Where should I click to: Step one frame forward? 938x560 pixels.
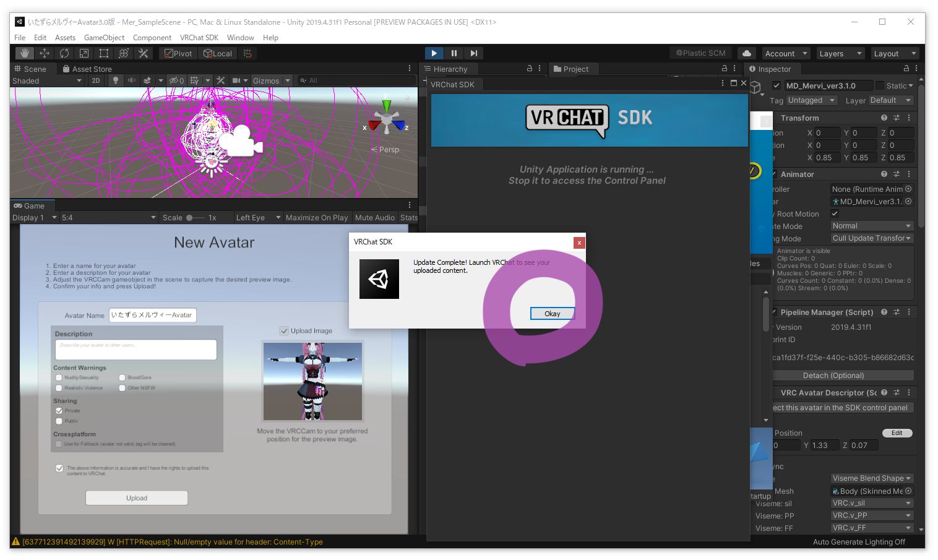click(474, 53)
